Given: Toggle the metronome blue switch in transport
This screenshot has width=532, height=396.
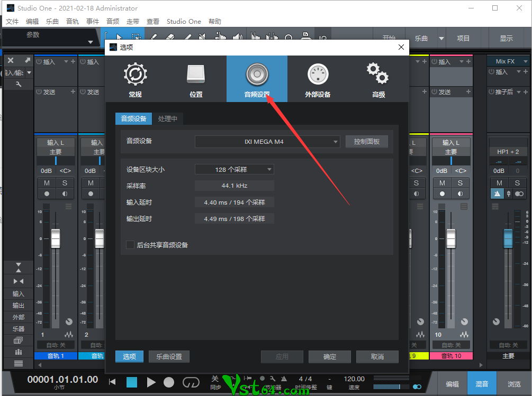Looking at the screenshot, I should pyautogui.click(x=417, y=386).
